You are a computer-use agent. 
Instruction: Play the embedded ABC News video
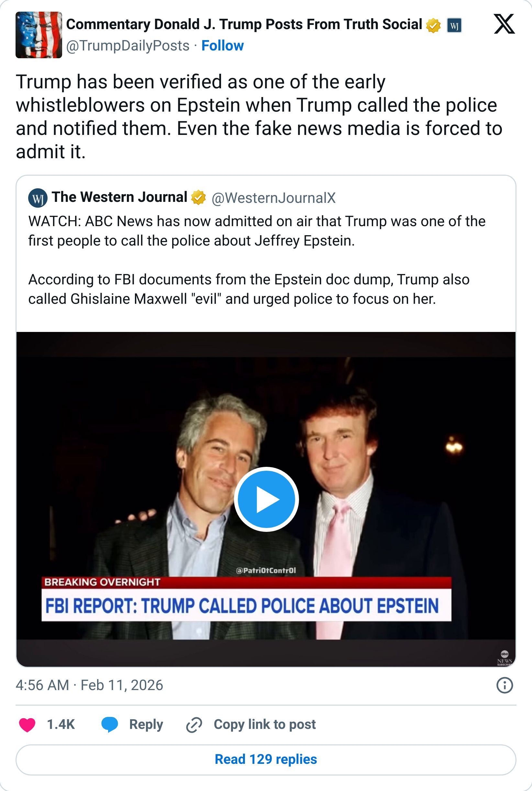pos(266,499)
